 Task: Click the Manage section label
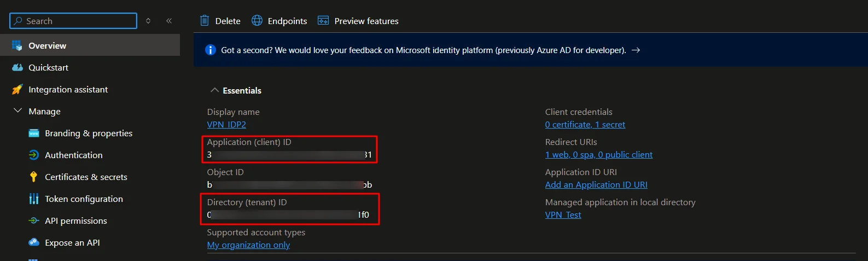point(45,111)
